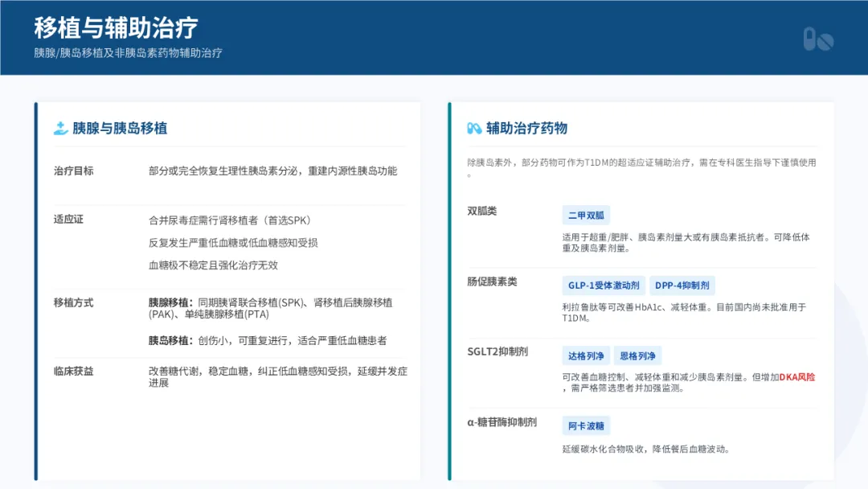Click the text 利拉鲁肽等可改善HbA1c
868x489 pixels.
612,307
